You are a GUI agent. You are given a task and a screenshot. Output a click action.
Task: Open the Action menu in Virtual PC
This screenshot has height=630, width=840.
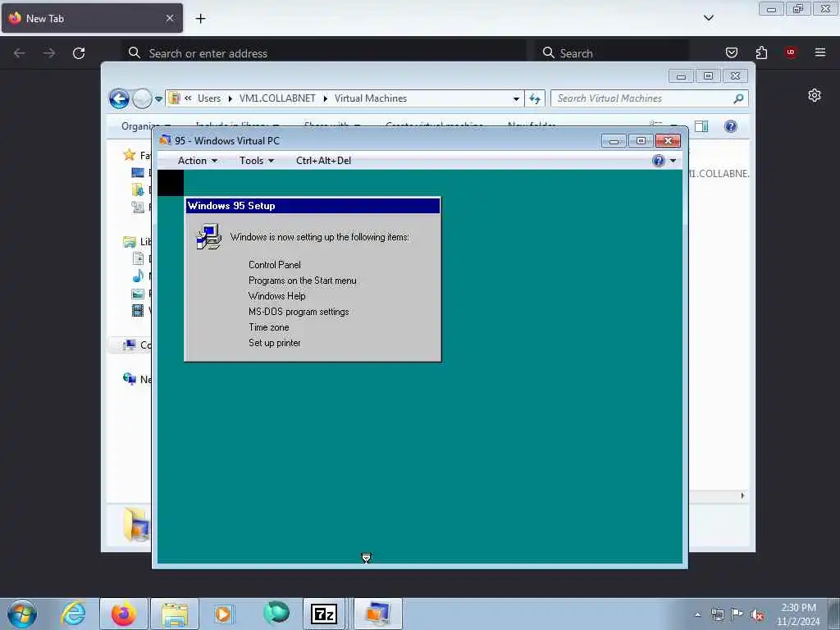coord(197,161)
